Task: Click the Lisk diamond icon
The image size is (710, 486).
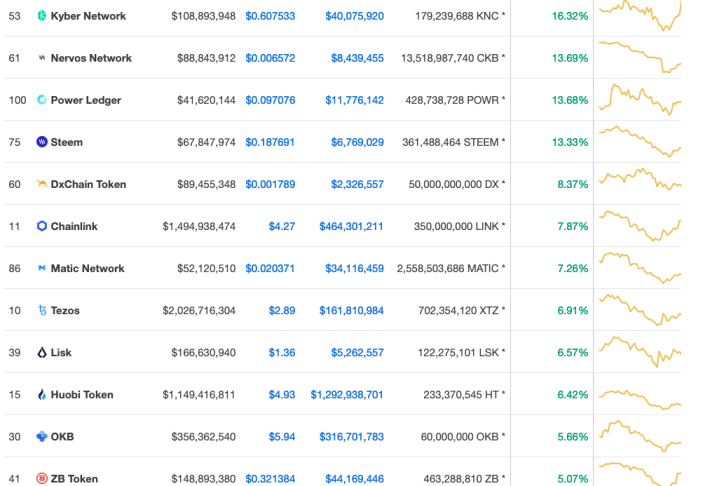Action: pyautogui.click(x=42, y=352)
